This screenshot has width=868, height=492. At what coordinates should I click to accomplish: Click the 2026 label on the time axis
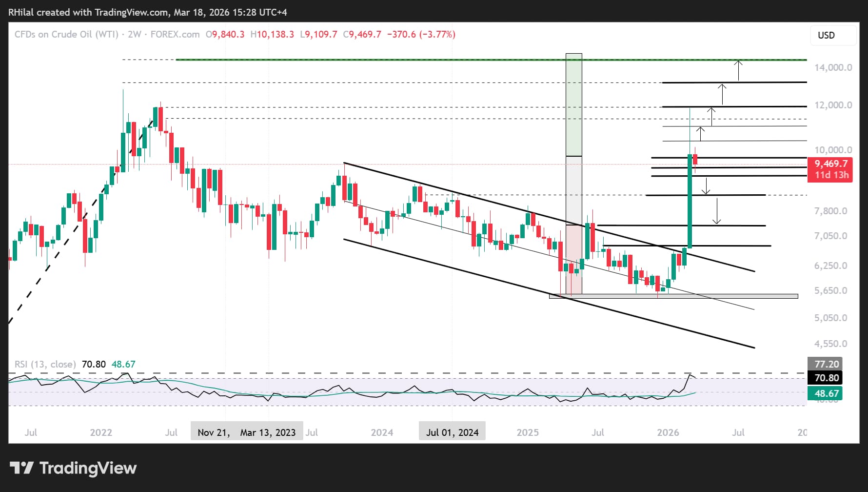[x=668, y=432]
